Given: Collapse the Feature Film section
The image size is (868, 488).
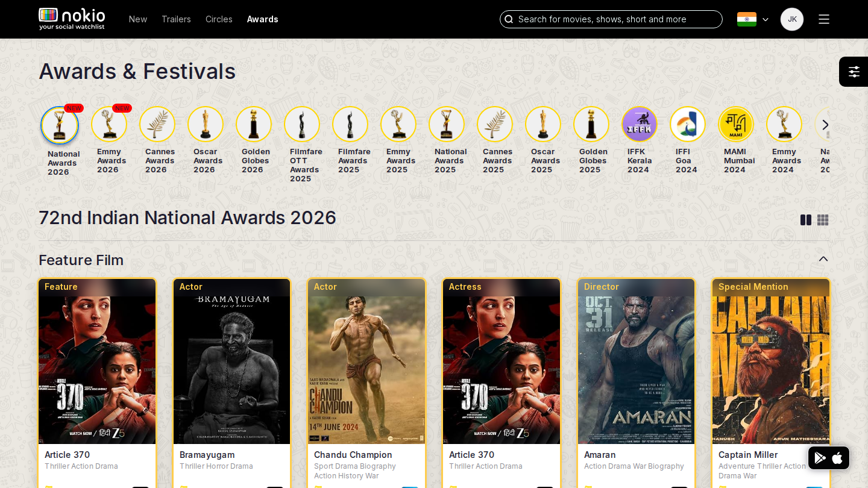Looking at the screenshot, I should pyautogui.click(x=823, y=259).
